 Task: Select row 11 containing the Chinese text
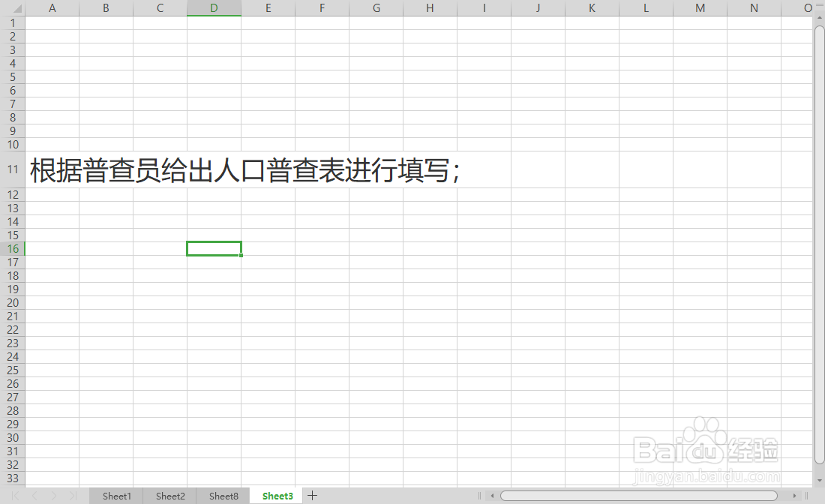(x=13, y=171)
